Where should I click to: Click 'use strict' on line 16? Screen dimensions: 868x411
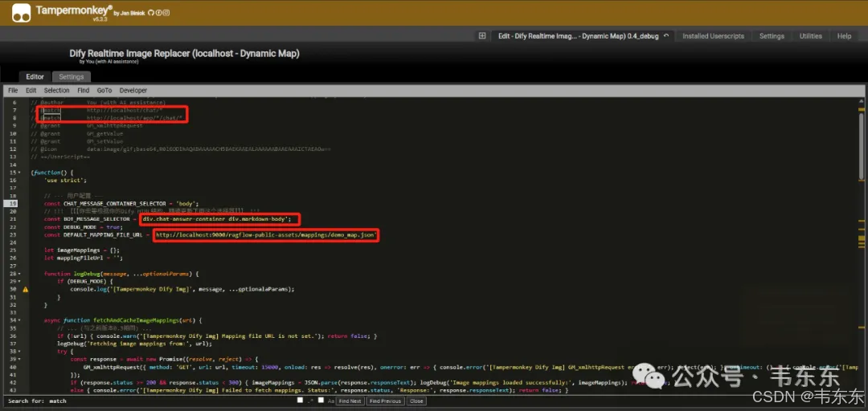(65, 181)
